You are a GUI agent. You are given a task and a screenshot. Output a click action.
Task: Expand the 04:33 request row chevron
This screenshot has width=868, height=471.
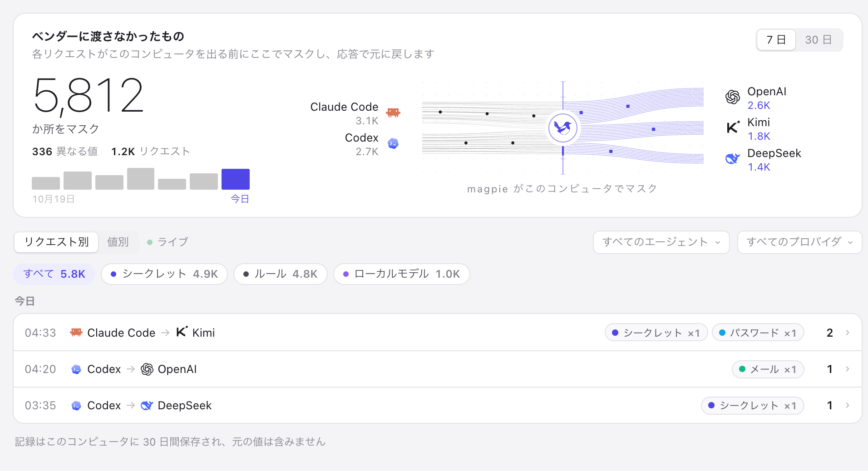click(x=848, y=333)
